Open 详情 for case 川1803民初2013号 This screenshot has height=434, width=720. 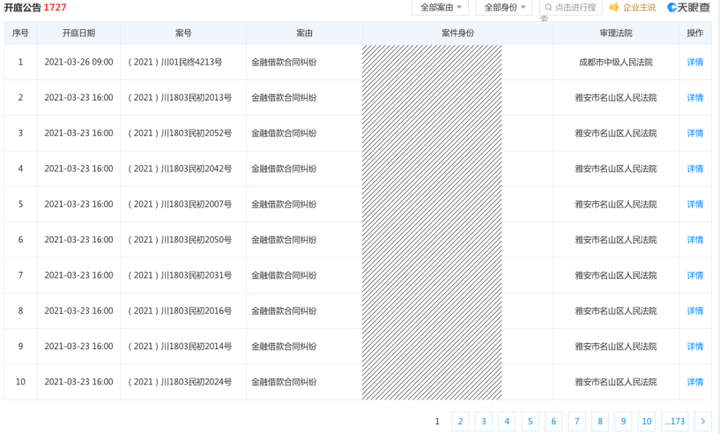[695, 97]
